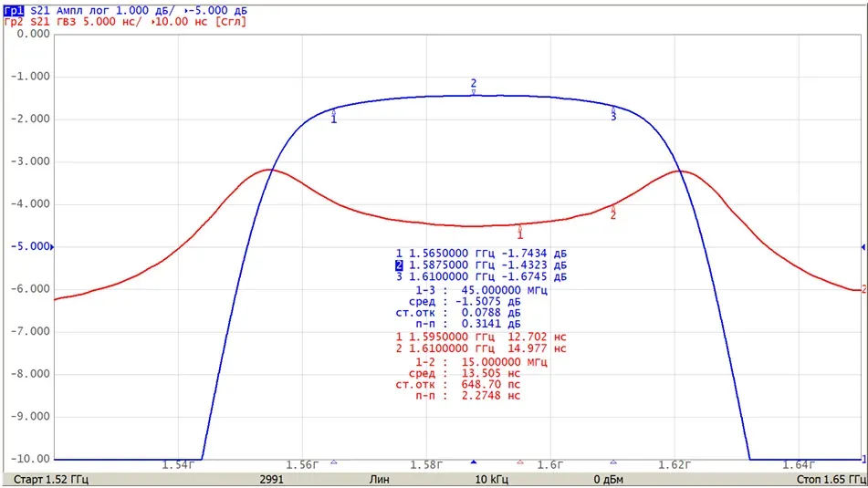Click the [Сгл] smoothing indicator
This screenshot has height=488, width=868.
(231, 22)
